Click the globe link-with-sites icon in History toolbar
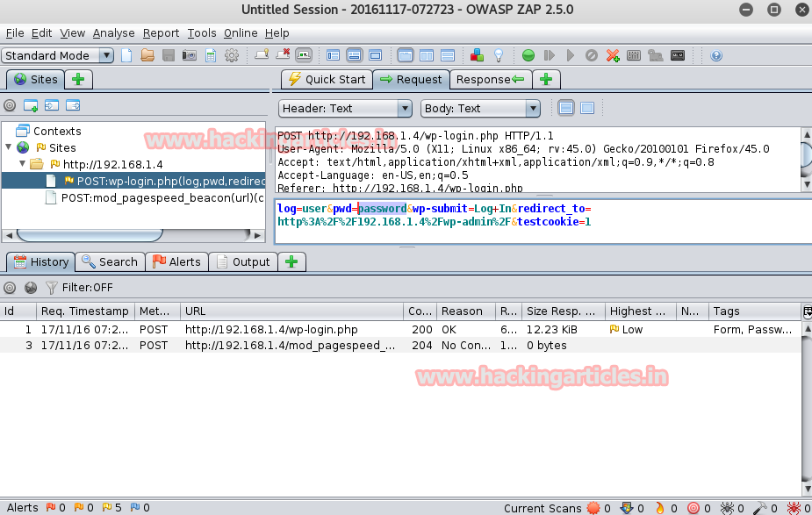The width and height of the screenshot is (812, 515). point(31,287)
